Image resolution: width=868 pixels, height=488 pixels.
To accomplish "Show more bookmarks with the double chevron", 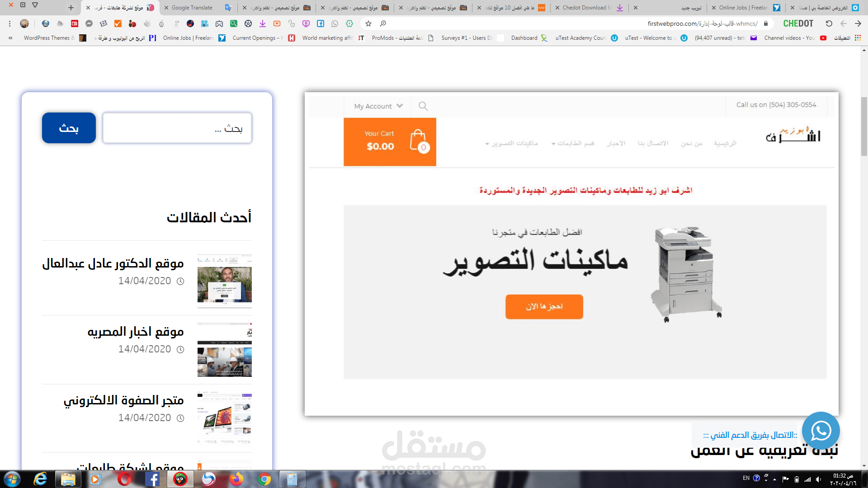I will pos(10,38).
